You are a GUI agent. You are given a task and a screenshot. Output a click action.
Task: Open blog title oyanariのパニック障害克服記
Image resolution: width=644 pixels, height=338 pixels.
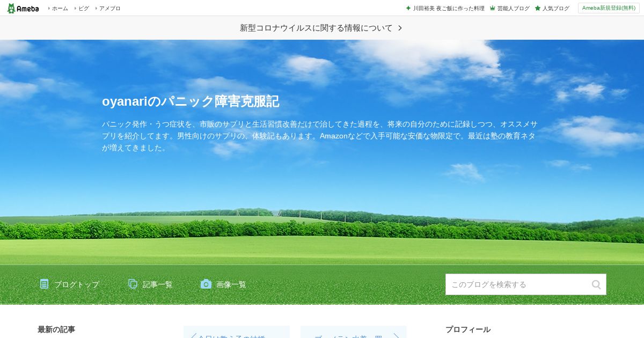pyautogui.click(x=191, y=101)
